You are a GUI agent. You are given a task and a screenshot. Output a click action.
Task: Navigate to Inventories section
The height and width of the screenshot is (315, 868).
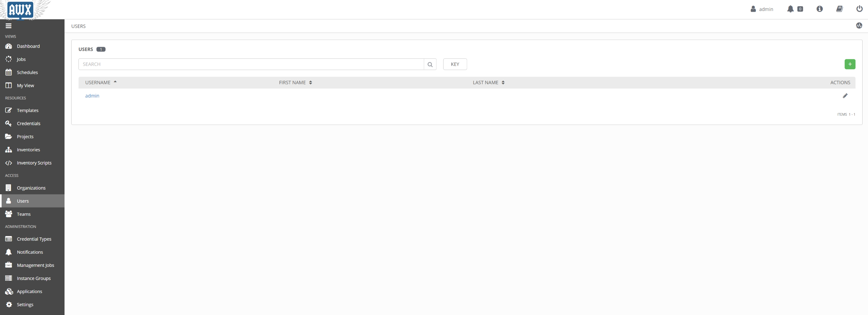coord(28,150)
